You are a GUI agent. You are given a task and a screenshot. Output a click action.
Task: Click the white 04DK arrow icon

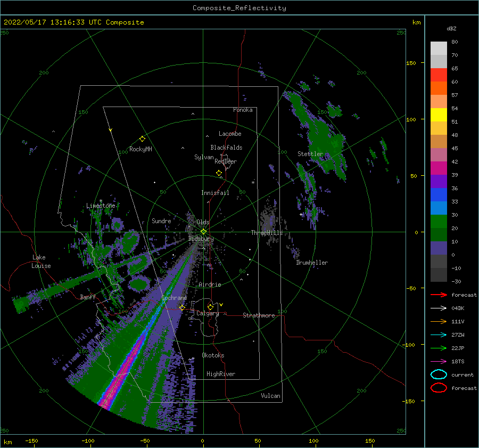click(x=439, y=308)
